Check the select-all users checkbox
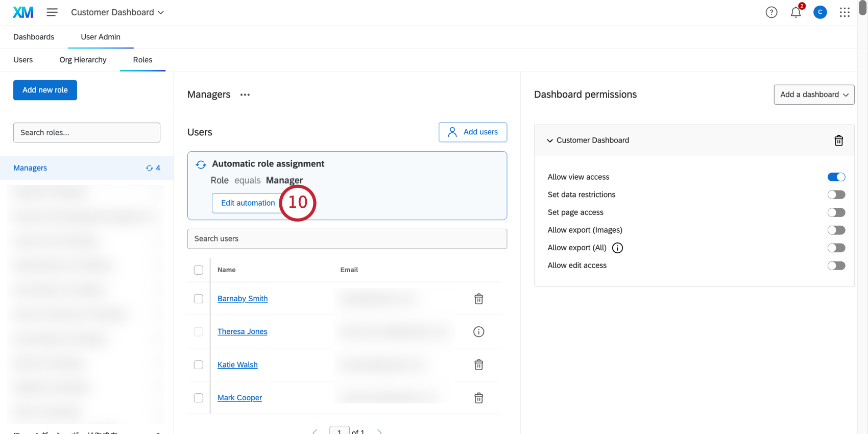 [199, 270]
